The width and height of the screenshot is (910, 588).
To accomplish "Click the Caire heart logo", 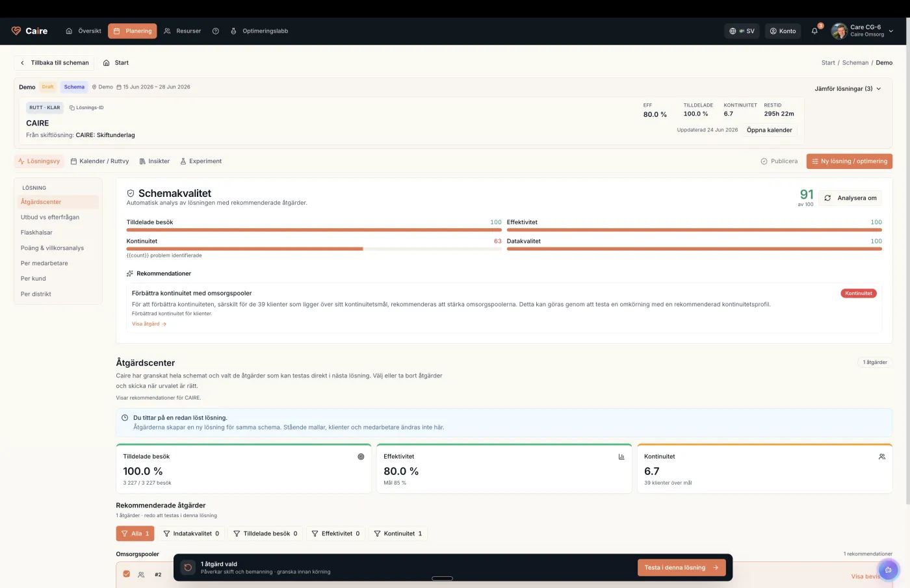I will 16,31.
